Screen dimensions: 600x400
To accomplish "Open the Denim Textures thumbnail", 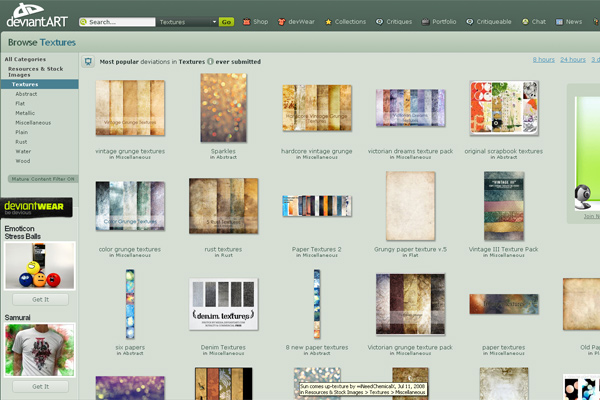I will click(x=223, y=305).
